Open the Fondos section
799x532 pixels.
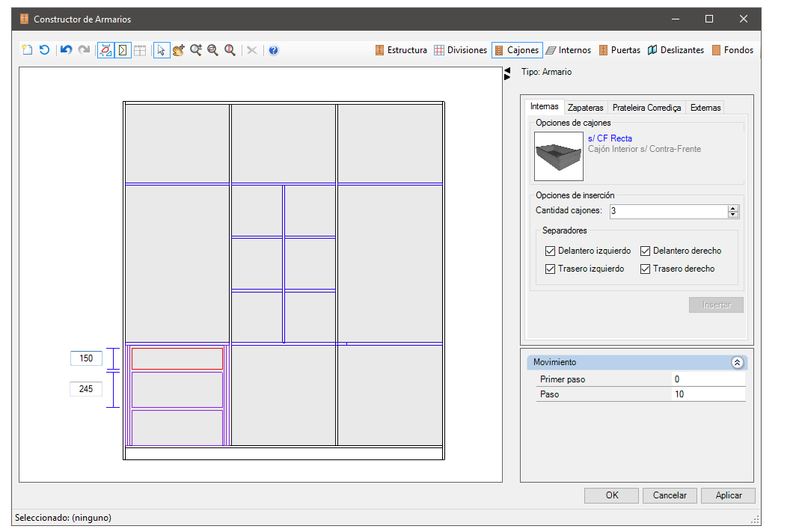pos(732,50)
